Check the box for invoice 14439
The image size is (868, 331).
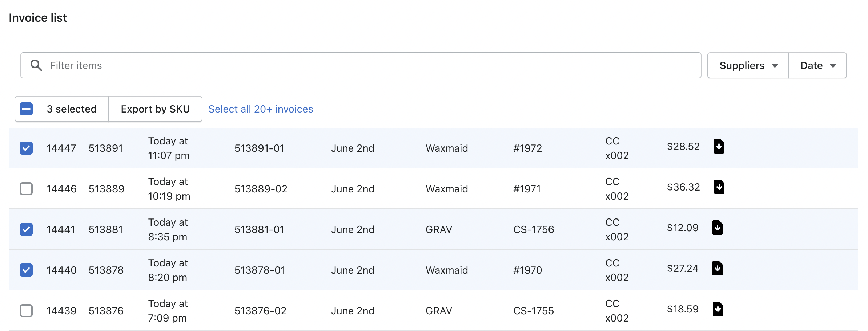pos(26,311)
